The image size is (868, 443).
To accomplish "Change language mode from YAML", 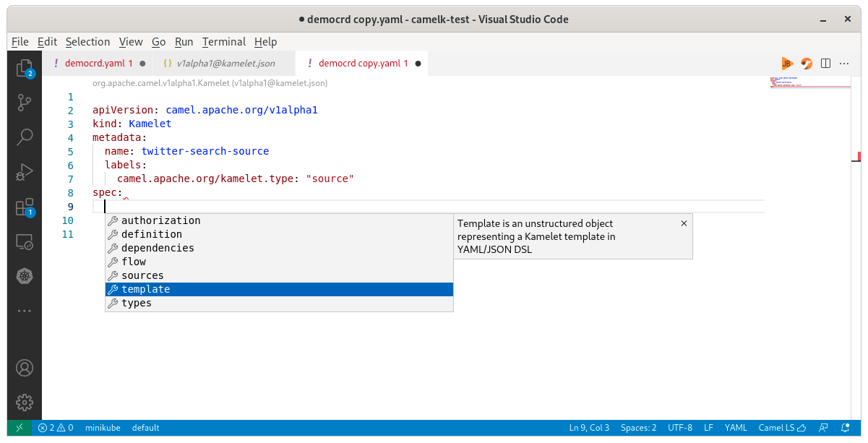I will click(736, 428).
